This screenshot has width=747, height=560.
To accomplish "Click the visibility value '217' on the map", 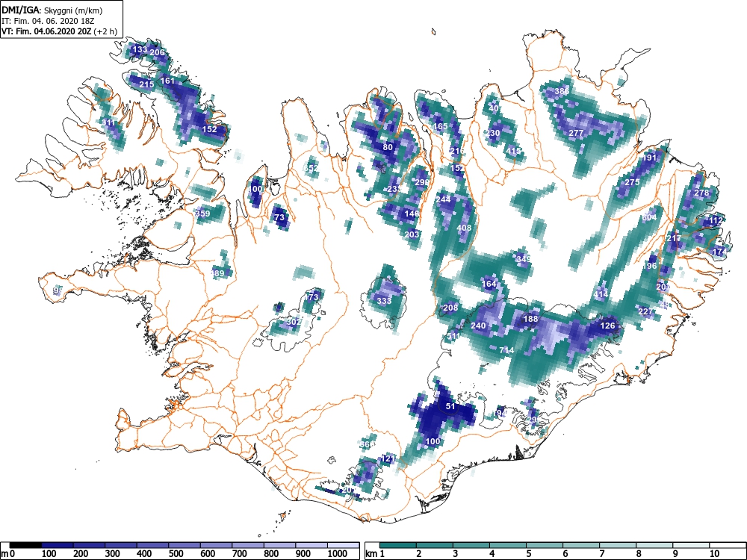I will pos(674,239).
